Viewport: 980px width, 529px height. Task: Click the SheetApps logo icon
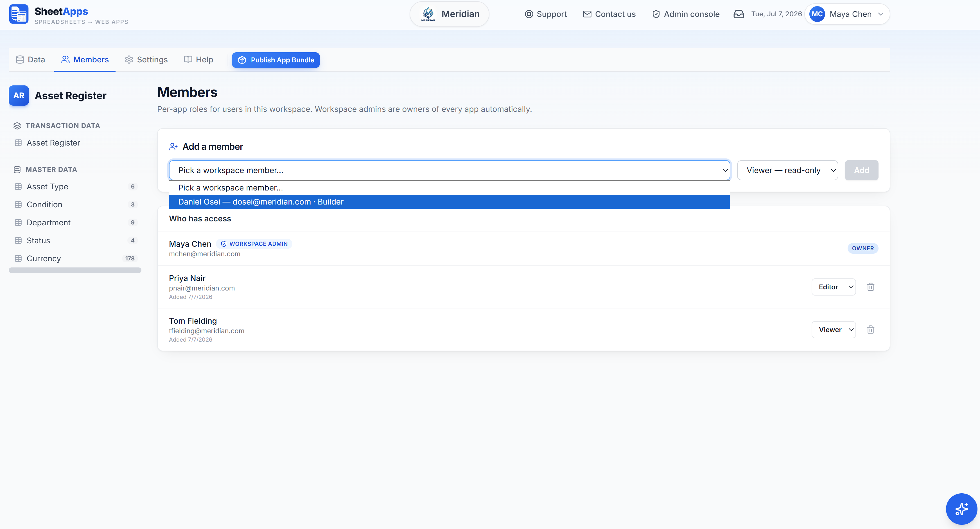(x=19, y=14)
